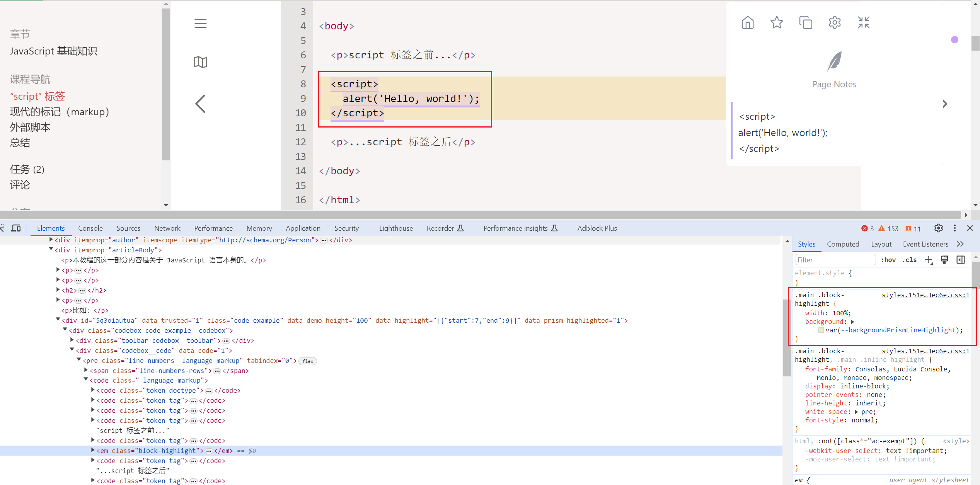The image size is (980, 485).
Task: Expand the h2 element node
Action: coord(58,290)
